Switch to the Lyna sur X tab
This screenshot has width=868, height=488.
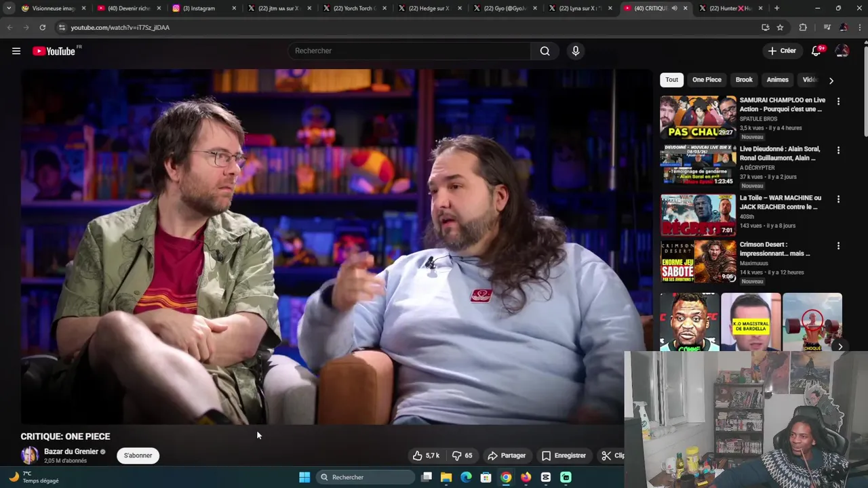pos(580,8)
